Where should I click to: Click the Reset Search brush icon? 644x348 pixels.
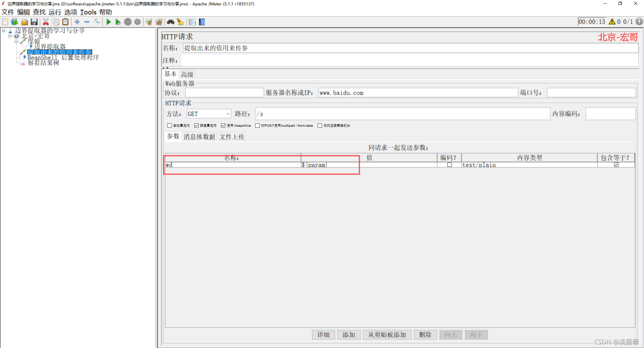click(180, 22)
